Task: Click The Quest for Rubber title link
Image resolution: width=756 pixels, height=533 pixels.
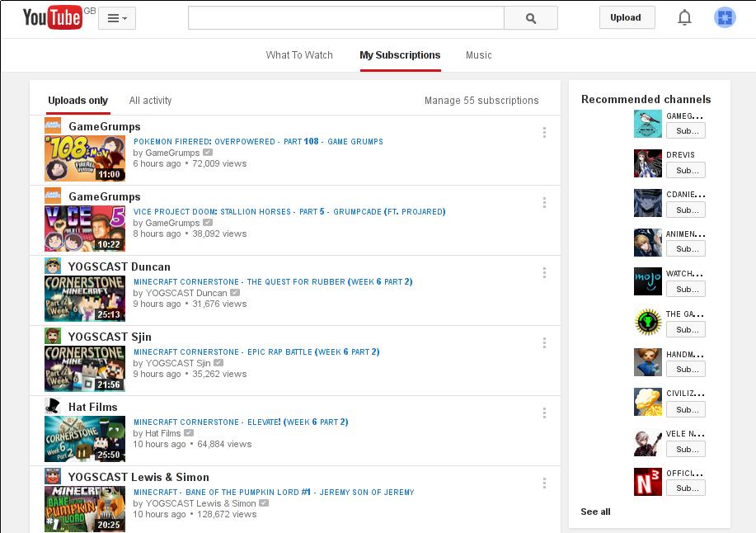Action: click(x=273, y=281)
